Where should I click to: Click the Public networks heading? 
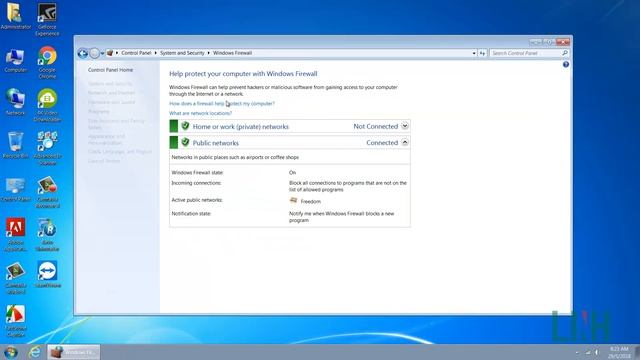click(x=216, y=143)
